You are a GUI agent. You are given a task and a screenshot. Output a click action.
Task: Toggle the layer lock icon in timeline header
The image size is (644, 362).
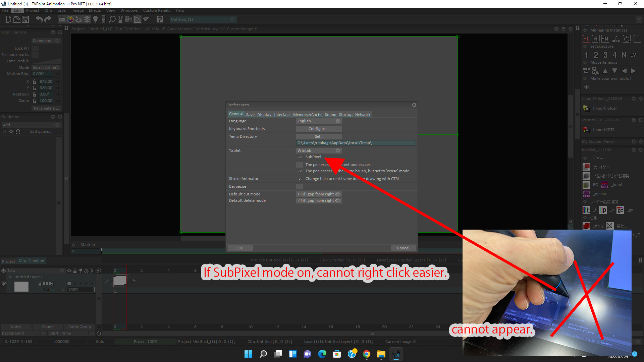(75, 271)
